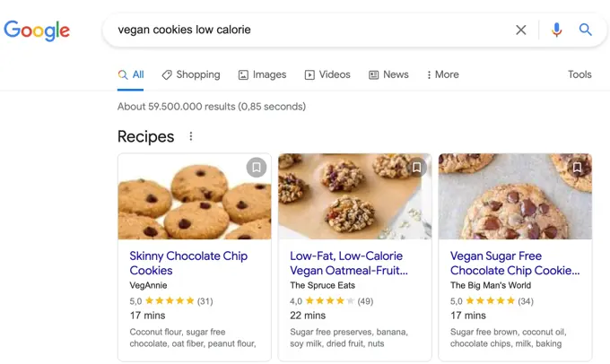Bookmark the Skinny Chocolate Chip Cookies recipe

tap(257, 168)
